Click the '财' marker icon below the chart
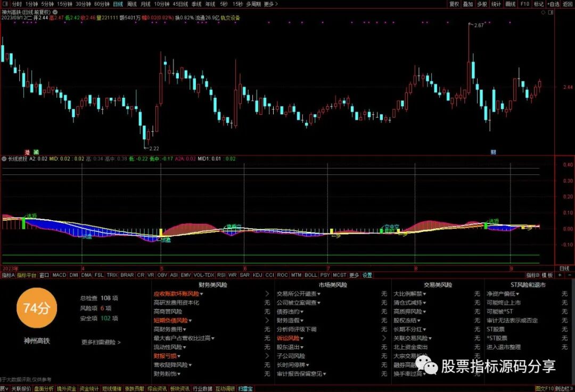Screen dimensions: 575x392 pyautogui.click(x=493, y=152)
